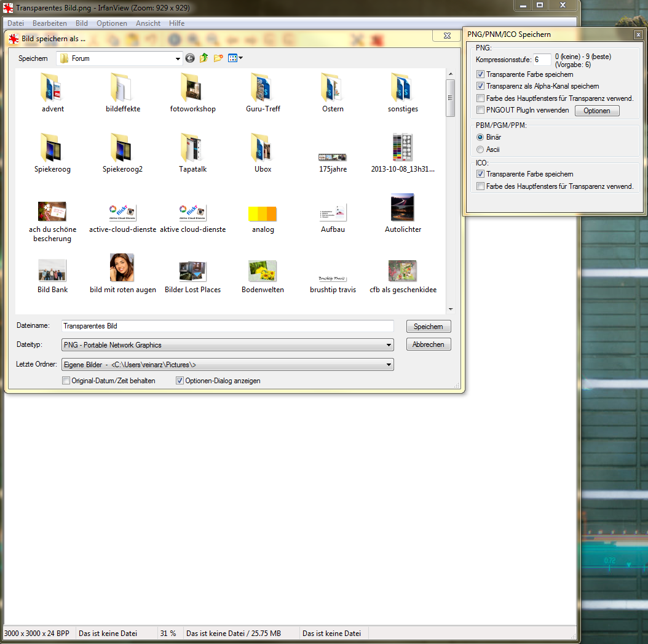The image size is (648, 644).
Task: Click the Abbrechen button
Action: (429, 344)
